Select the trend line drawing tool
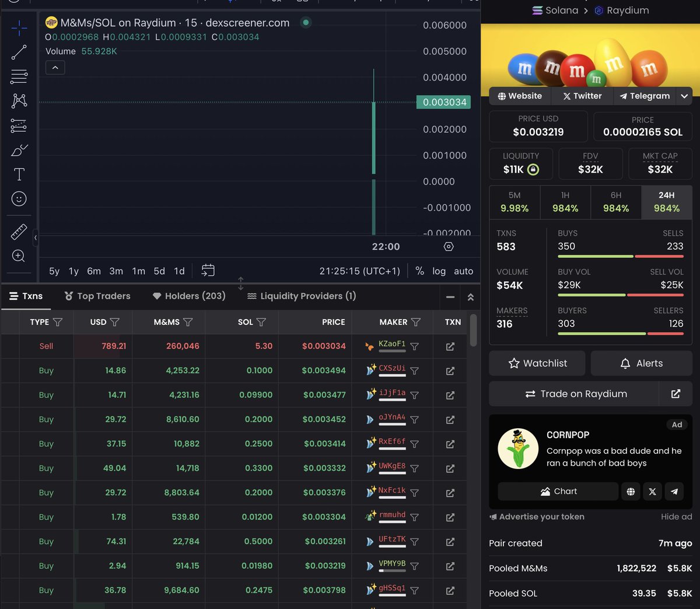 point(19,52)
